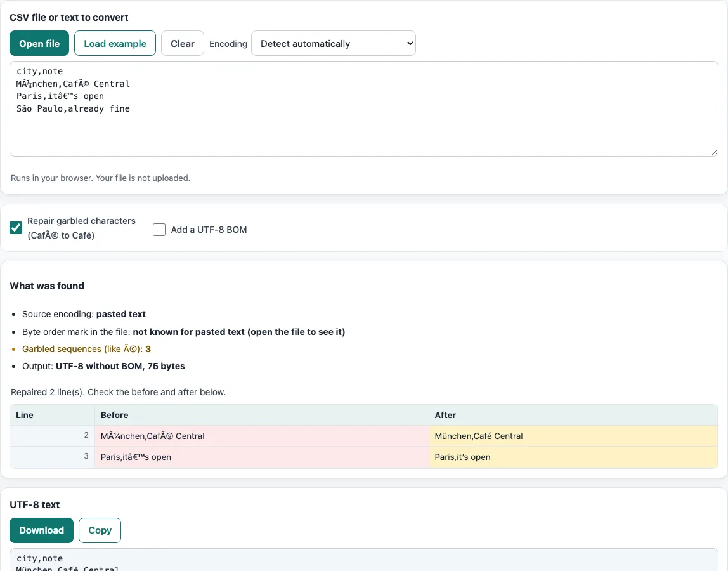Viewport: 728px width, 571px height.
Task: Uncheck Repair garbled characters checkbox
Action: pyautogui.click(x=16, y=228)
